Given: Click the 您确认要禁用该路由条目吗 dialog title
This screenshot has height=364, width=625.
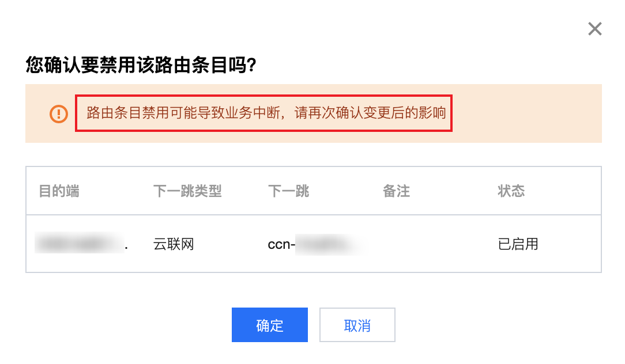Looking at the screenshot, I should 141,65.
